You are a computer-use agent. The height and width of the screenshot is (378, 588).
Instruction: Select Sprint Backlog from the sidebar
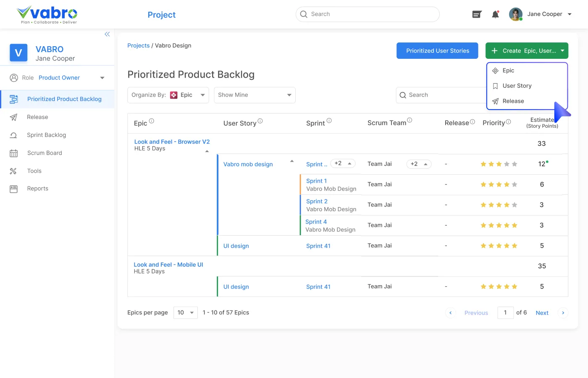[46, 135]
